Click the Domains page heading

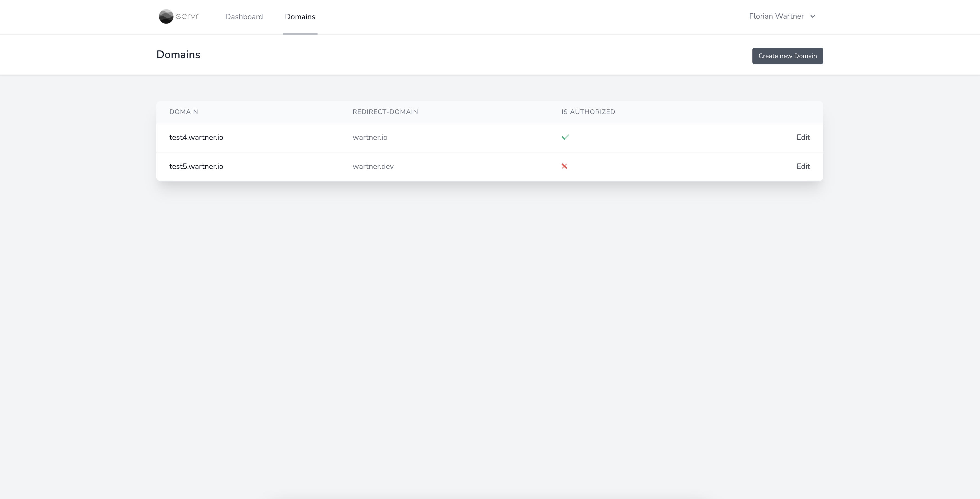click(178, 54)
